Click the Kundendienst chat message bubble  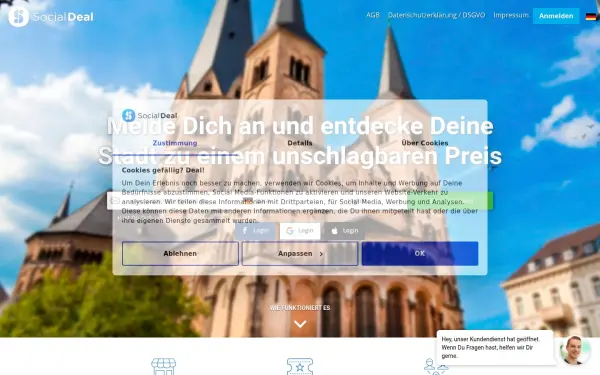click(495, 347)
